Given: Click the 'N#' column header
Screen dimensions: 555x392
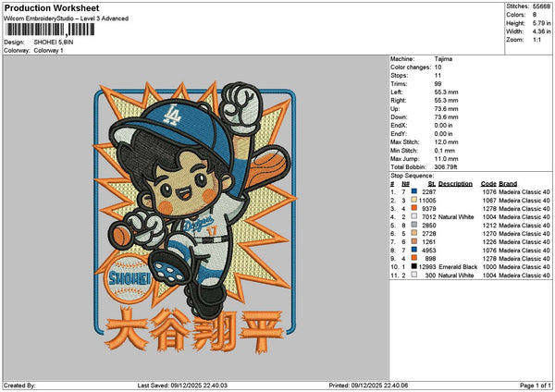Looking at the screenshot, I should (x=405, y=184).
